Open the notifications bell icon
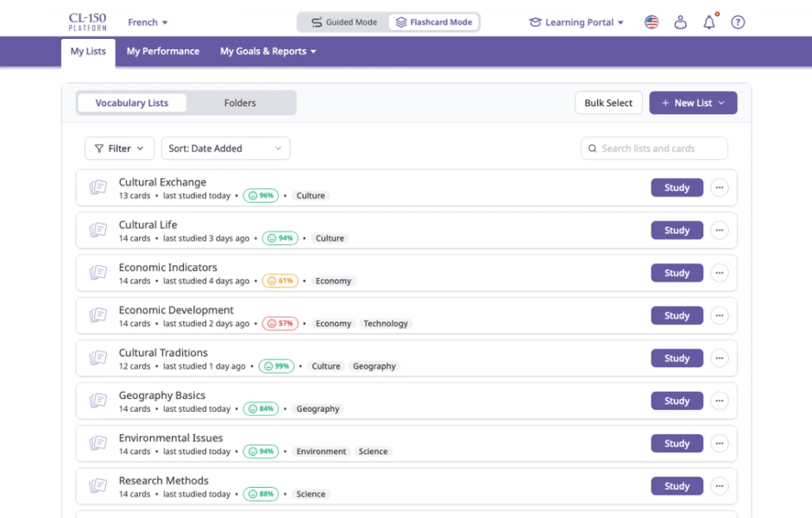 coord(709,22)
